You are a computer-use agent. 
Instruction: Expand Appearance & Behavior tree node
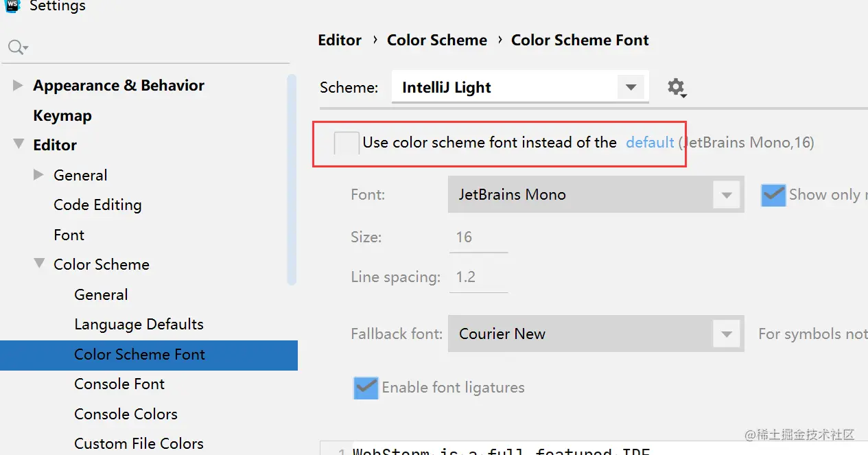click(x=18, y=86)
